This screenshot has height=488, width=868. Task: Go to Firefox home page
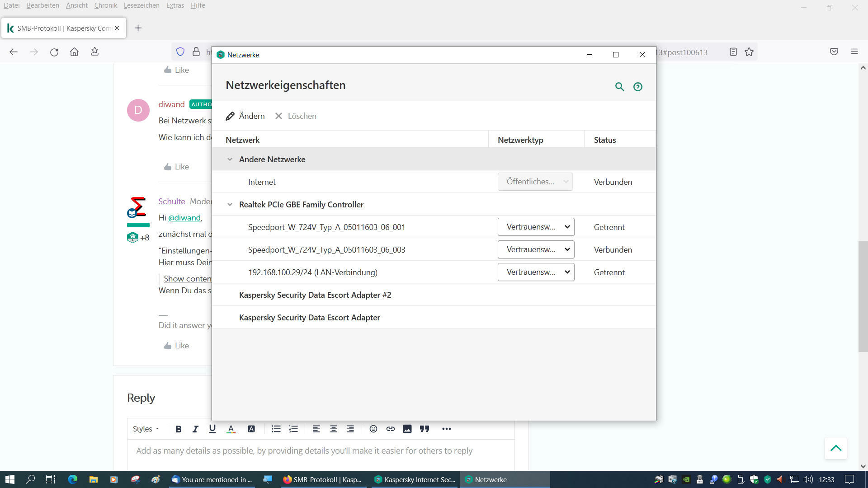(74, 52)
